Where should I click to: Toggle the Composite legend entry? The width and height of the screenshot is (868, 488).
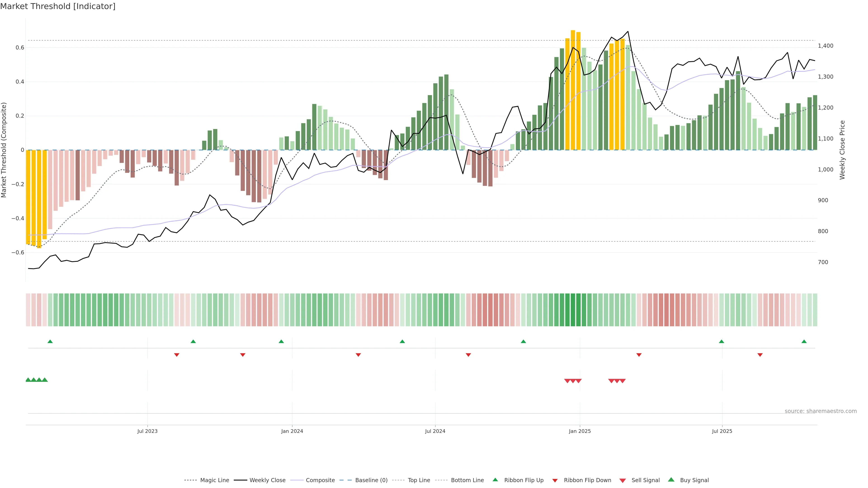click(320, 480)
